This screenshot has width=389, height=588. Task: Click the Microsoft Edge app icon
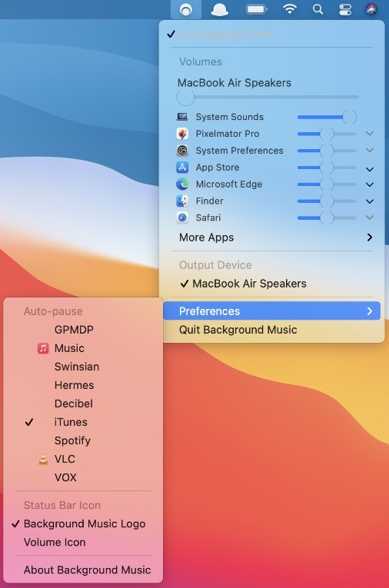182,184
